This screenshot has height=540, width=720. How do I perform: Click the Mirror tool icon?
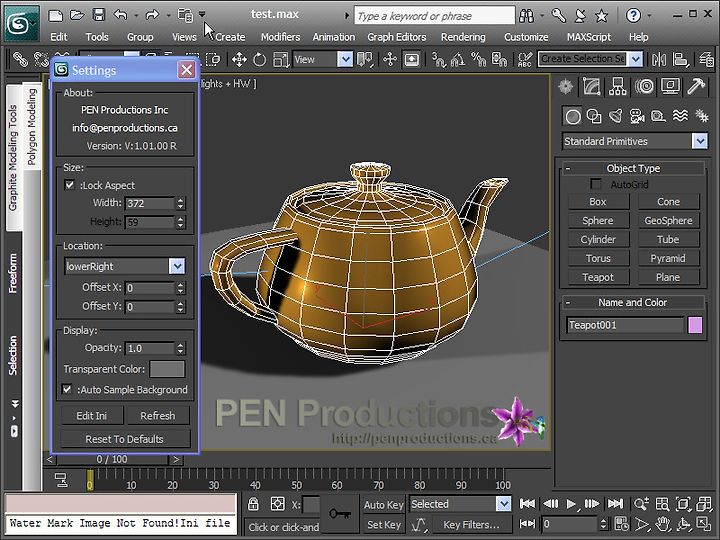tap(658, 59)
